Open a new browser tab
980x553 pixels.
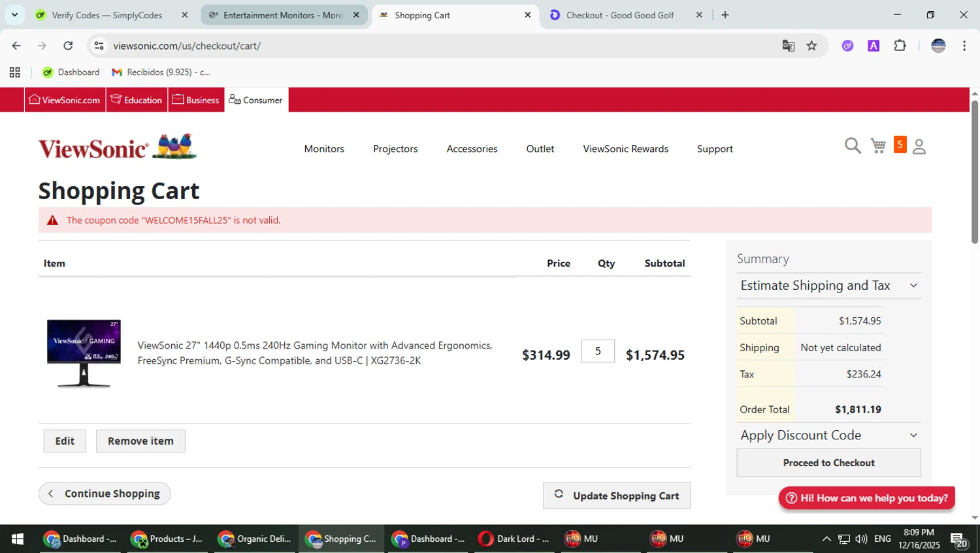(x=725, y=14)
